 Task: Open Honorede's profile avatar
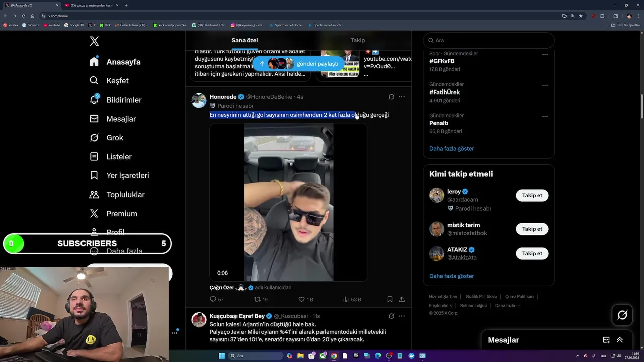coord(199,100)
